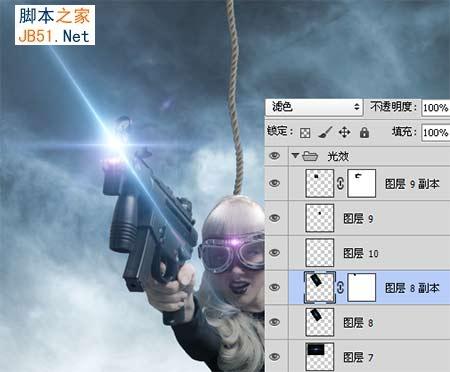Image resolution: width=450 pixels, height=372 pixels.
Task: Click link icon on 图层 8 副本
Action: 340,288
